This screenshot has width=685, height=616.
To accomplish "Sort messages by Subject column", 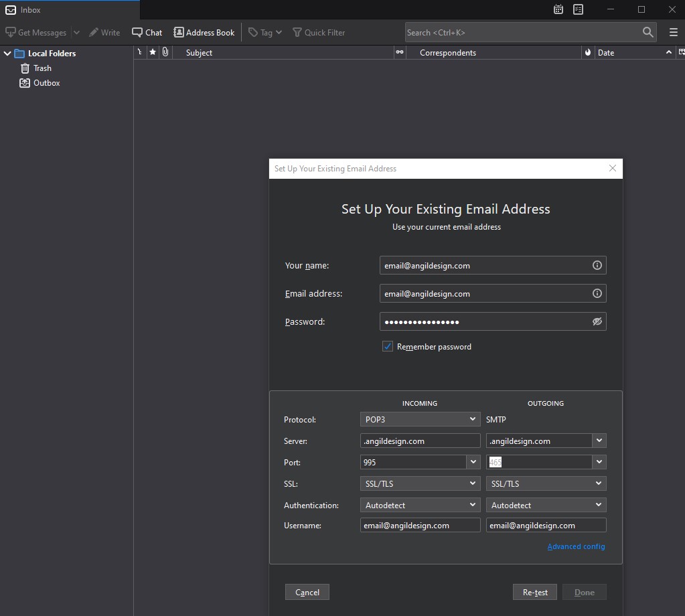I will (x=283, y=52).
